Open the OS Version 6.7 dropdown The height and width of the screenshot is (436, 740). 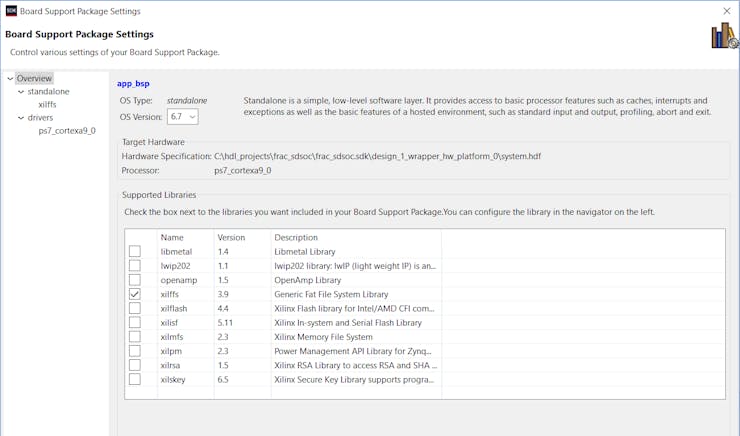pyautogui.click(x=183, y=117)
